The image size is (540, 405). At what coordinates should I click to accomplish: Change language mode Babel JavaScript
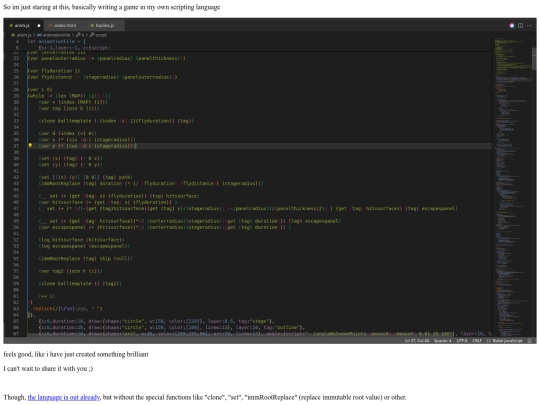click(507, 341)
